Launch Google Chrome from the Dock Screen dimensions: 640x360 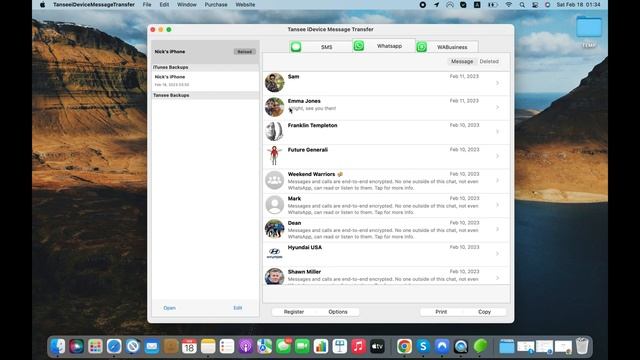[x=404, y=347]
